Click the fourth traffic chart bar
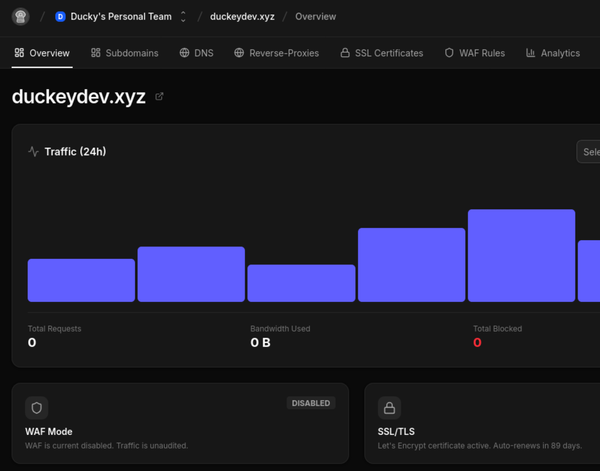This screenshot has height=471, width=600. [412, 265]
